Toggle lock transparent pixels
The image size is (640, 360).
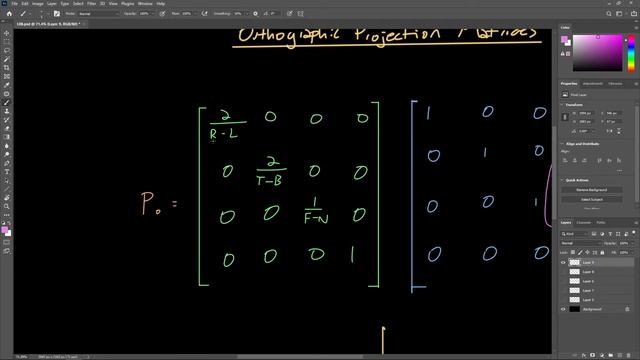pos(573,253)
